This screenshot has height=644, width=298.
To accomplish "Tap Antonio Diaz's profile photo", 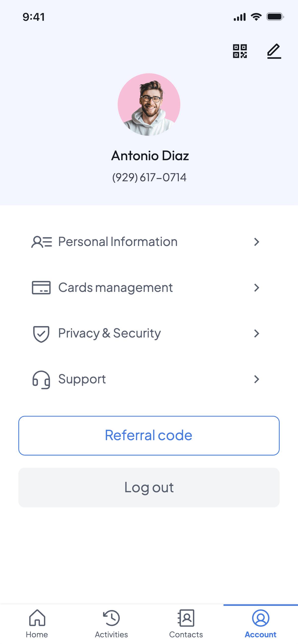I will coord(149,104).
